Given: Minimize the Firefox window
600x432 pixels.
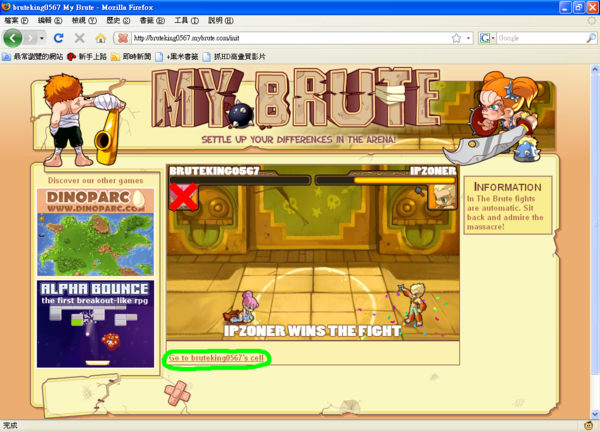Looking at the screenshot, I should point(566,7).
